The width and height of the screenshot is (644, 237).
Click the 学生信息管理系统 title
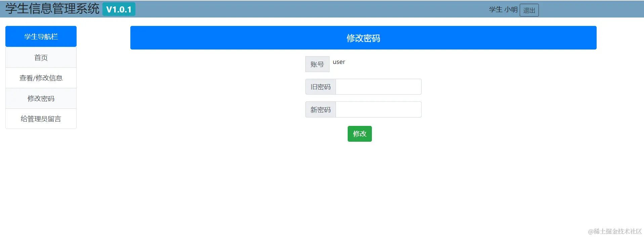pyautogui.click(x=52, y=9)
